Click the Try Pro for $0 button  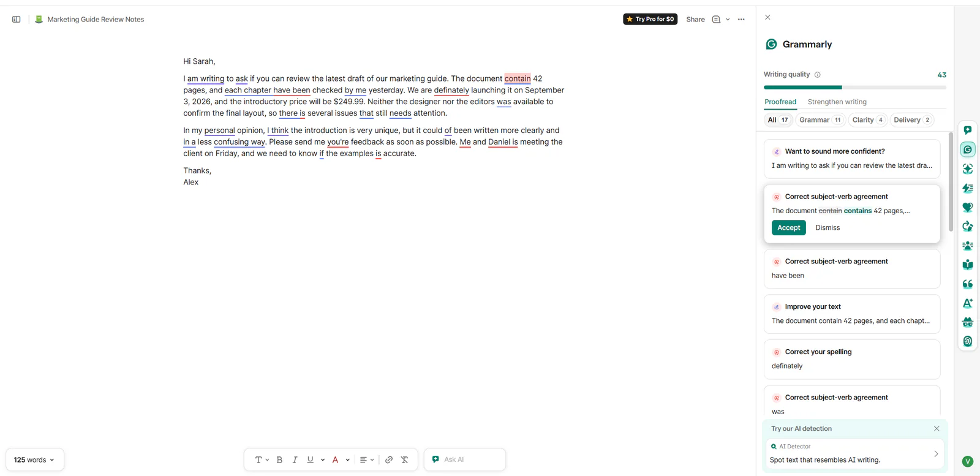[x=650, y=19]
